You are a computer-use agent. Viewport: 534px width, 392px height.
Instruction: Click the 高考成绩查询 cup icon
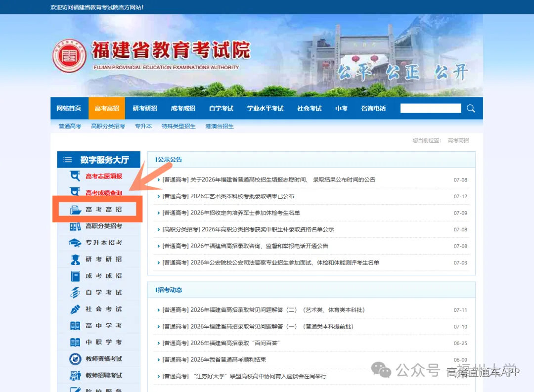coord(75,191)
